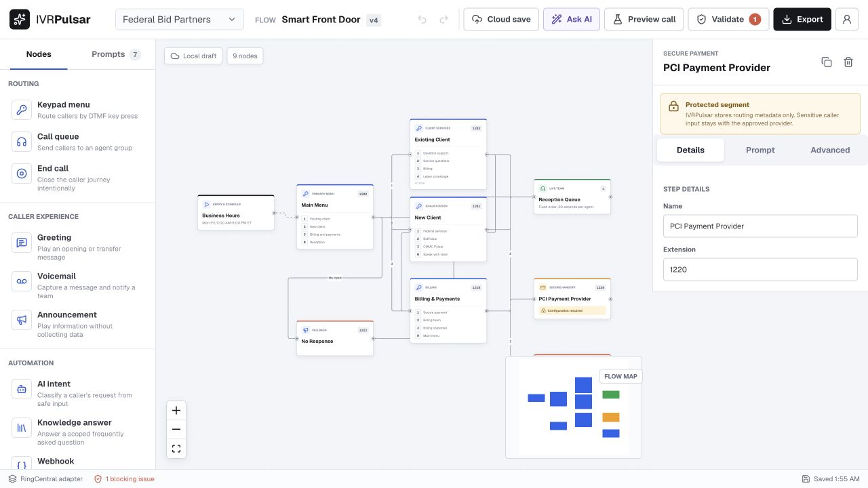Open the Ask AI assistant
This screenshot has height=488, width=868.
[572, 20]
